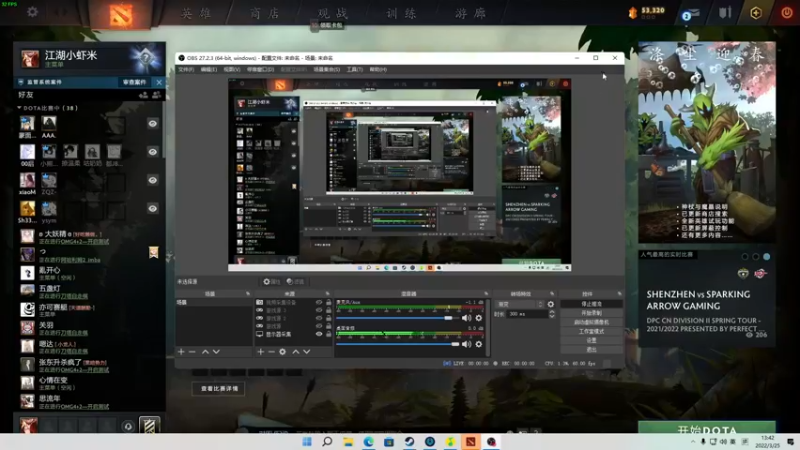Screen dimensions: 800x450
Task: Open Dota 2 settings gear
Action: (x=32, y=12)
